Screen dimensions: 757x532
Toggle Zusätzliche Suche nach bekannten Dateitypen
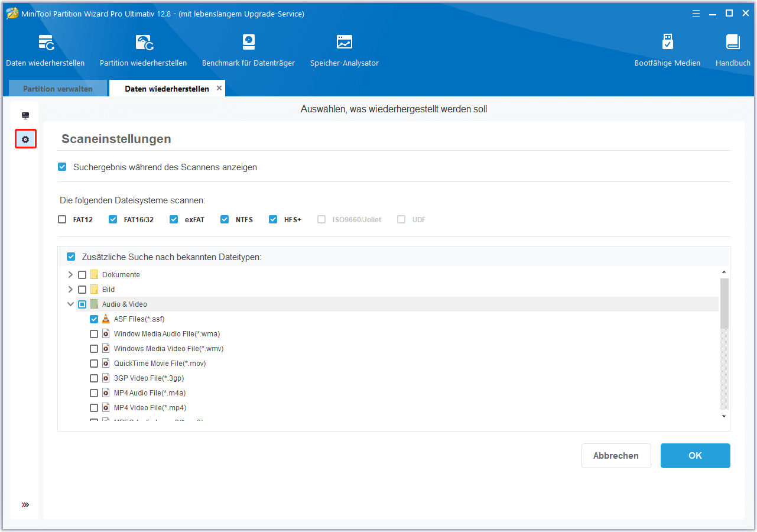(x=71, y=257)
